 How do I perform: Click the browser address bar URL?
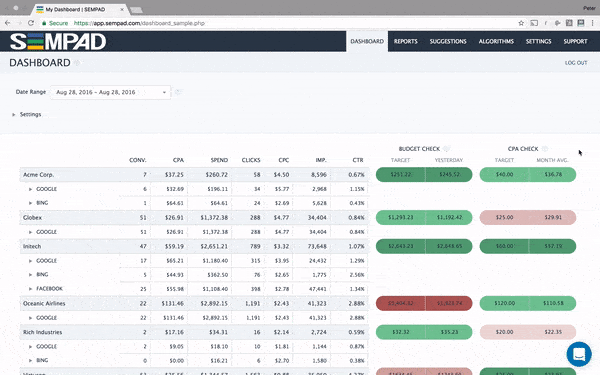tap(139, 23)
